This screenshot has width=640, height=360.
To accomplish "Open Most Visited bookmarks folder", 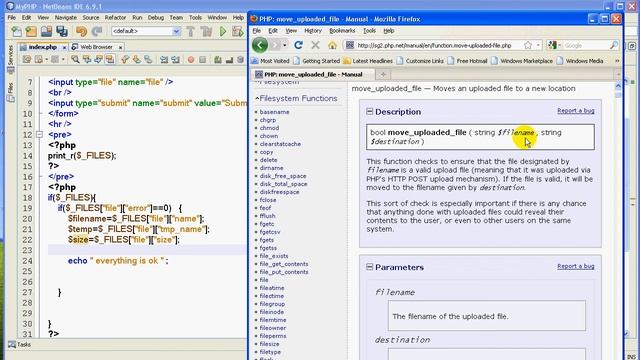I will (271, 61).
